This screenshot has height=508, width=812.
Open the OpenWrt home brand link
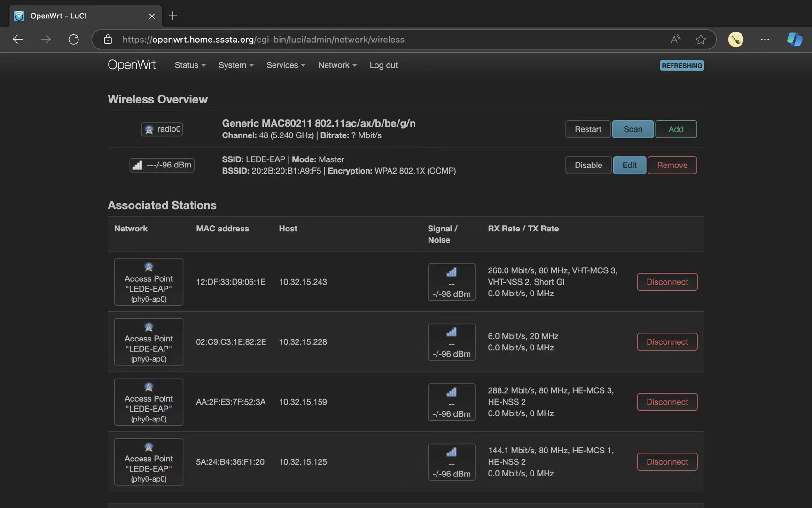pyautogui.click(x=132, y=65)
